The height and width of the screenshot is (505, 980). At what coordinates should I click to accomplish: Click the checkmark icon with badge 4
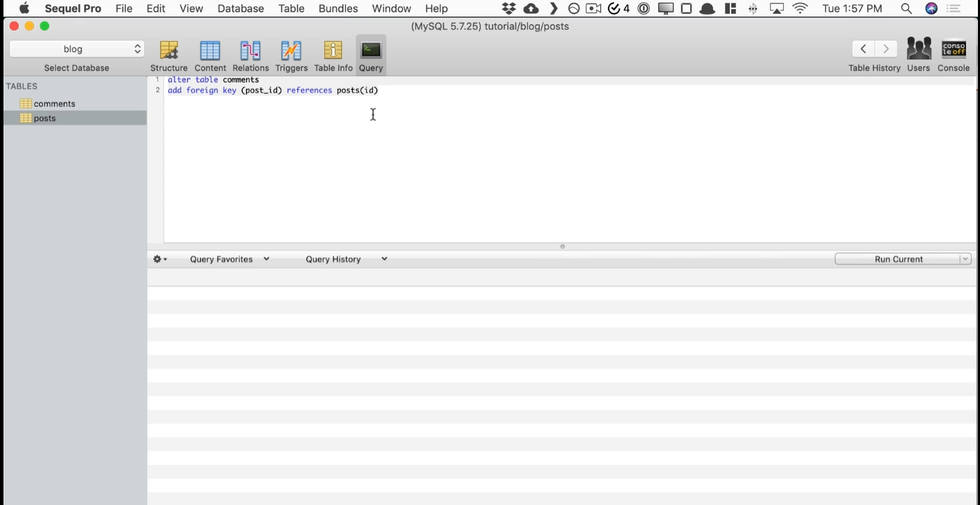618,8
